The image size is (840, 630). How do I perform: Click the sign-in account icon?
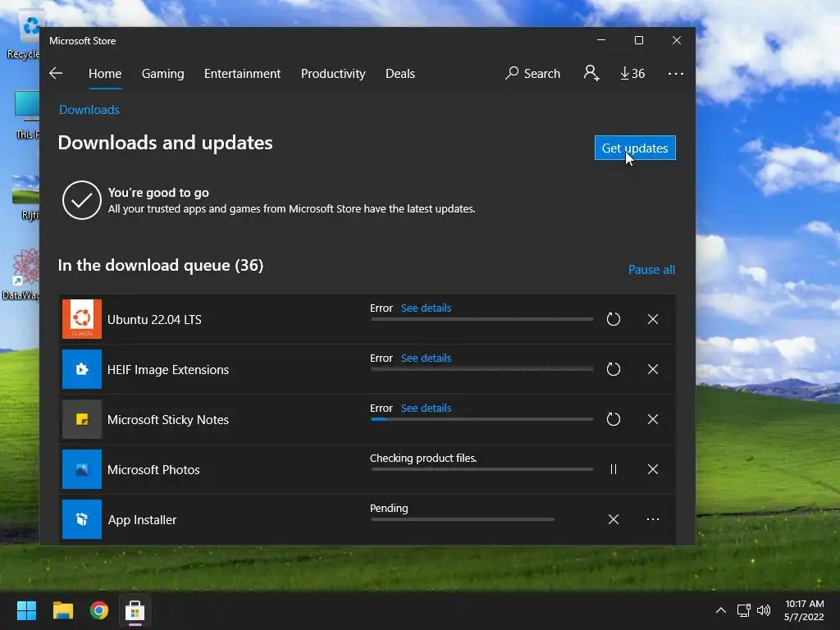pos(591,73)
